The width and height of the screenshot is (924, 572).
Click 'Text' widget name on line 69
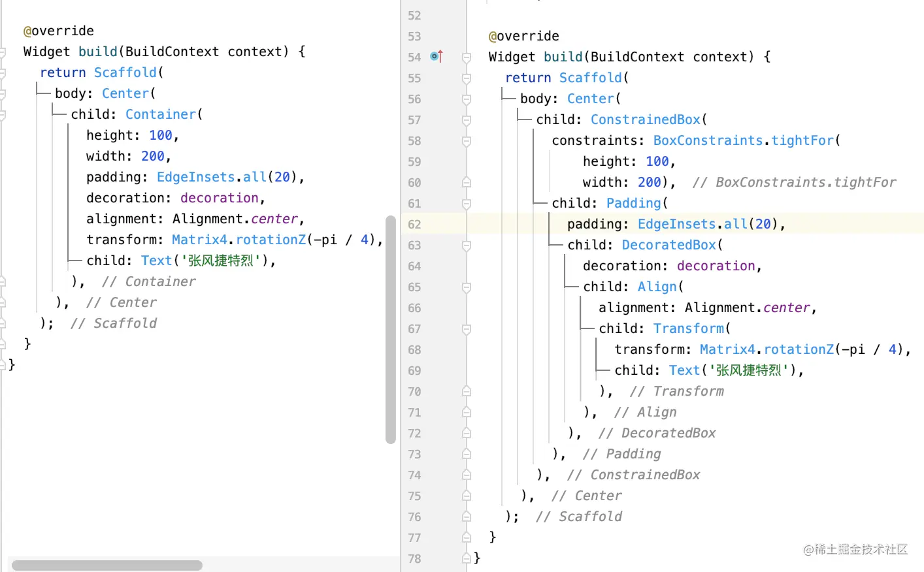click(x=685, y=370)
